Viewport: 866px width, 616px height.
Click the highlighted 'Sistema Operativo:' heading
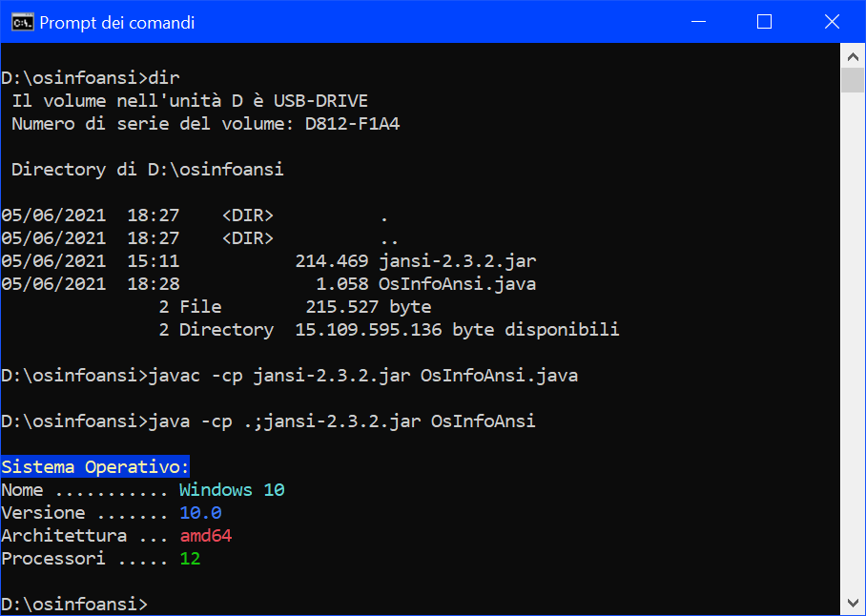(95, 466)
